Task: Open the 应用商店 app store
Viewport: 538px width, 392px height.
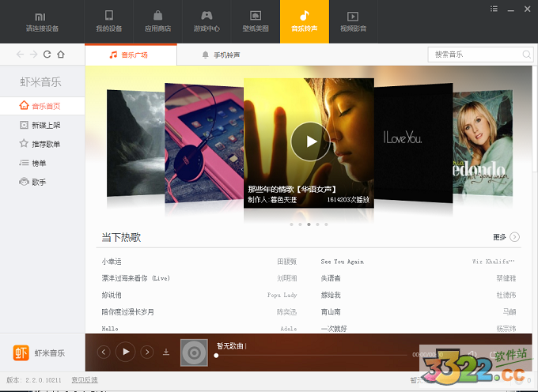Action: point(157,21)
